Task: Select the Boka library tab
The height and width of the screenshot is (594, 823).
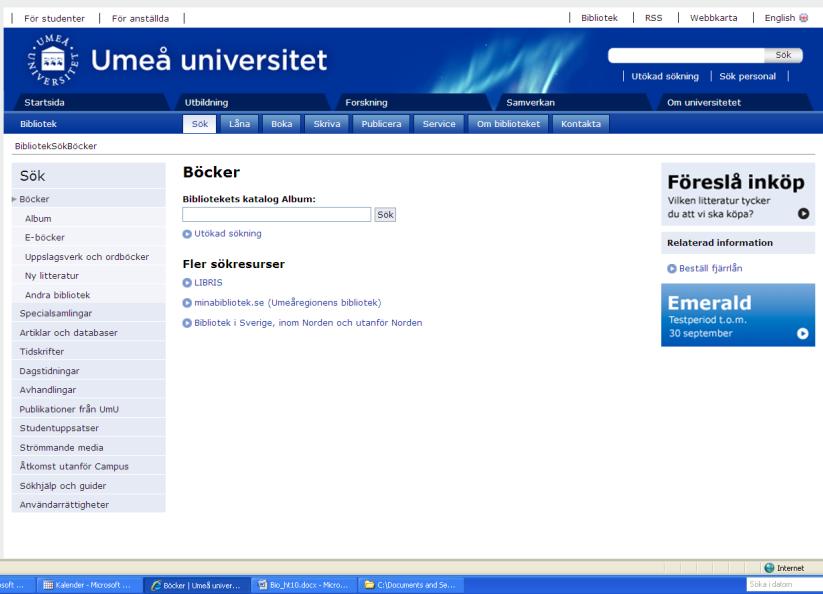Action: coord(281,124)
